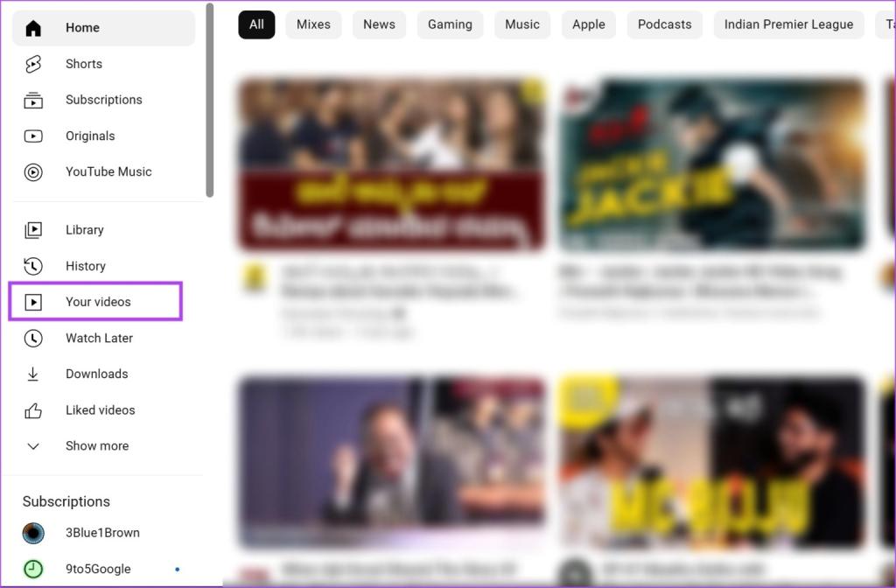This screenshot has height=588, width=896.
Task: Open the Shorts text link
Action: (x=84, y=64)
